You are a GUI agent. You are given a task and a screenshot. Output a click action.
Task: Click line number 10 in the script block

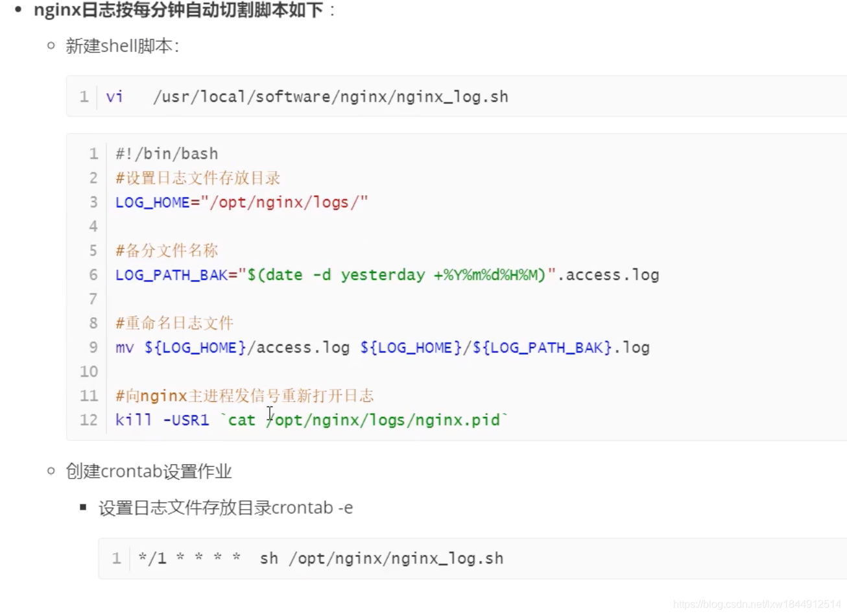pos(89,372)
